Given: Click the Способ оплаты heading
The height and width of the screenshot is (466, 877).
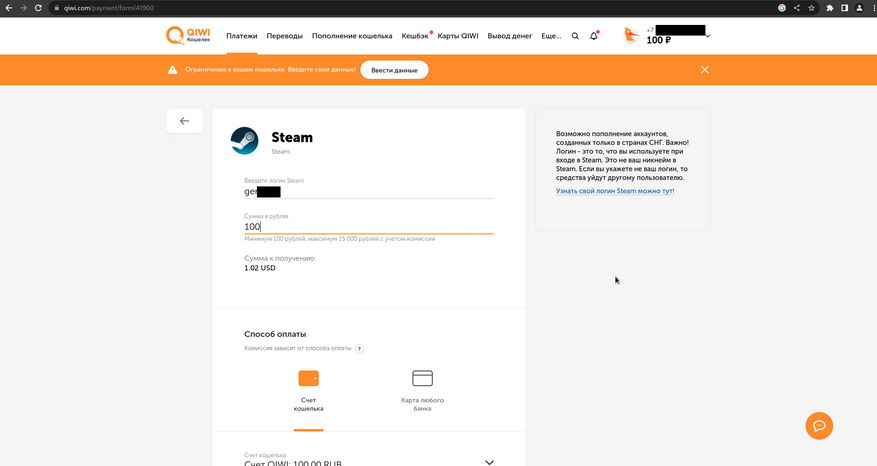Looking at the screenshot, I should click(275, 334).
